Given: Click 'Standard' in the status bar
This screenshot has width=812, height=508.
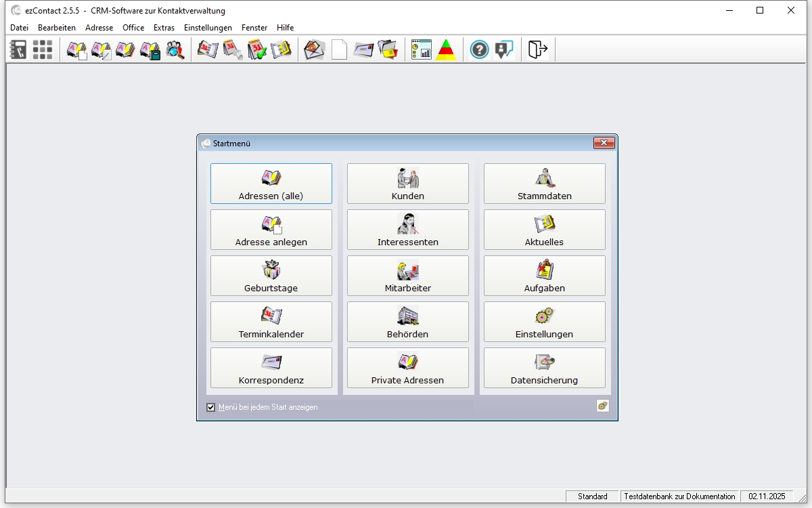Looking at the screenshot, I should click(x=593, y=496).
